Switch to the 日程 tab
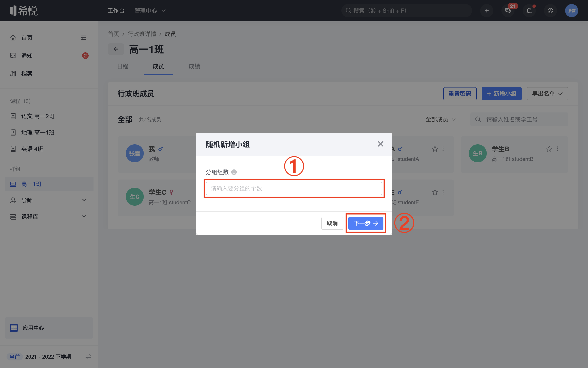Screen dimensions: 588x368 click(x=122, y=66)
